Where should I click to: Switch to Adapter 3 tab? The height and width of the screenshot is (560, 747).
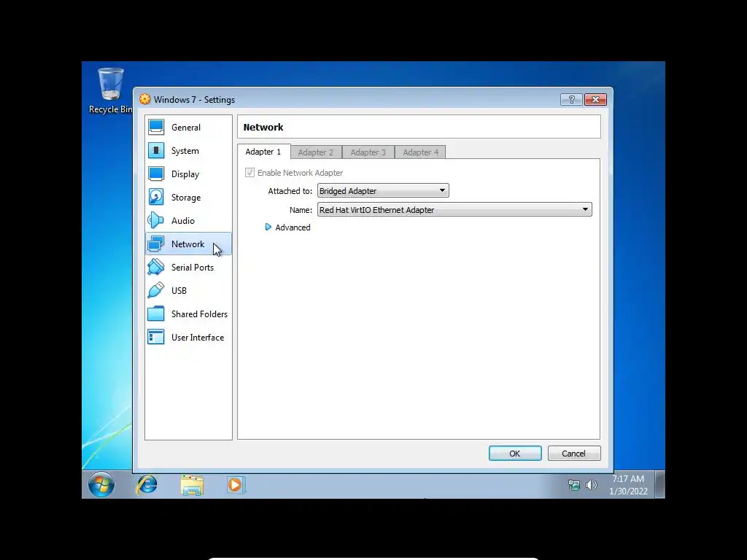click(x=368, y=152)
